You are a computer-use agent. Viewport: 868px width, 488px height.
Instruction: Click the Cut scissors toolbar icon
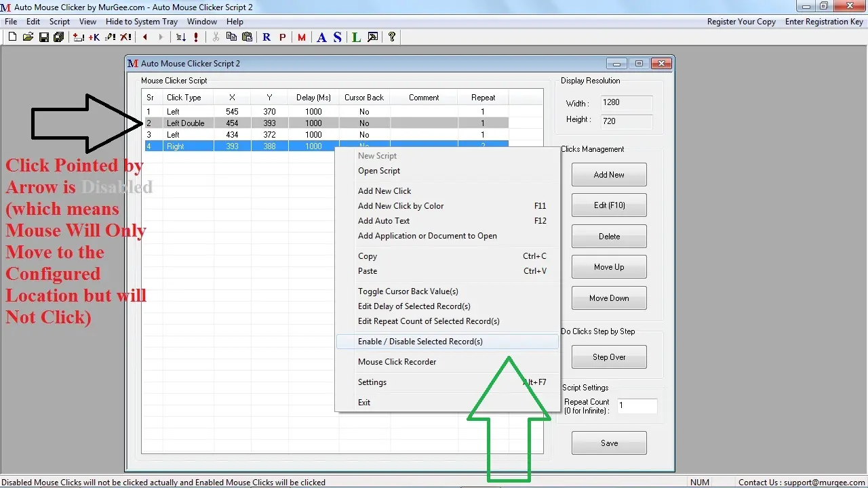click(216, 37)
